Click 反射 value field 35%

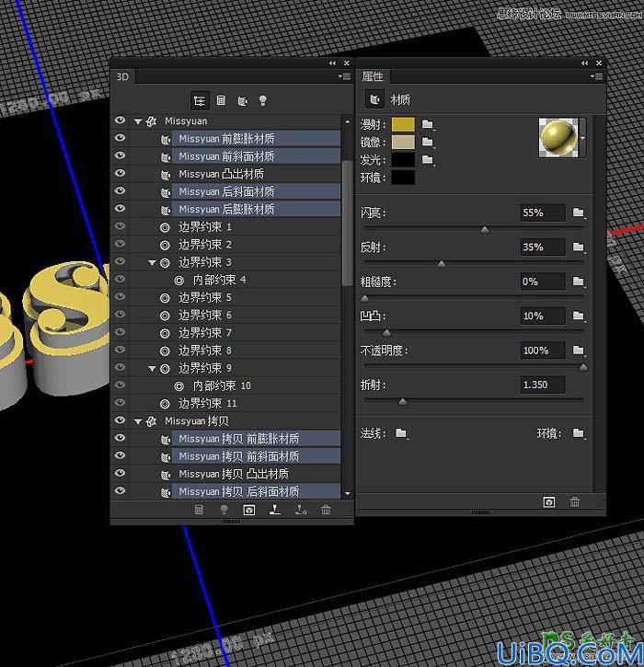(x=543, y=247)
